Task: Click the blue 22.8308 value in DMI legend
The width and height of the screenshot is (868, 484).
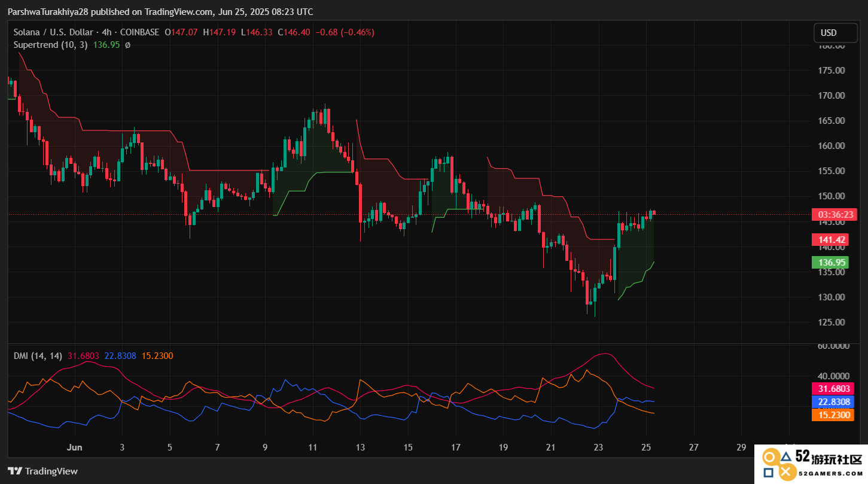Action: pyautogui.click(x=121, y=356)
